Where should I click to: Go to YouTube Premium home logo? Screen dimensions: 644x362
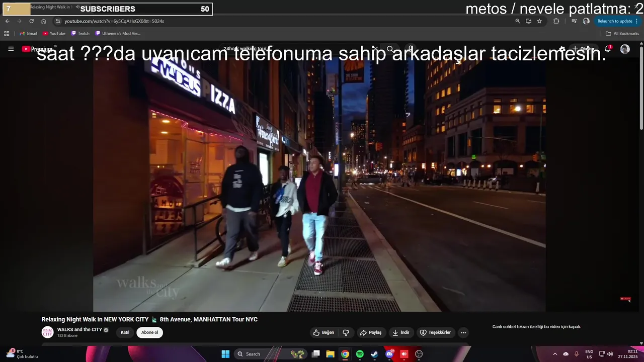(x=37, y=49)
